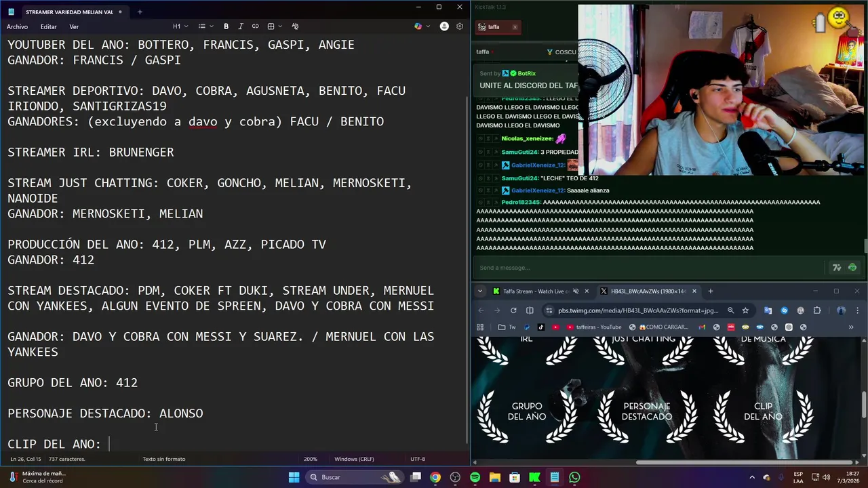This screenshot has width=868, height=488.
Task: Insert a link via Notepad toolbar
Action: tap(256, 26)
